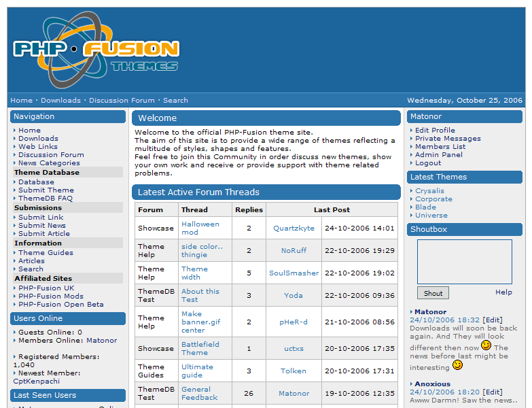Click the date 'Wednesday, October 25, 2006'

(x=465, y=101)
